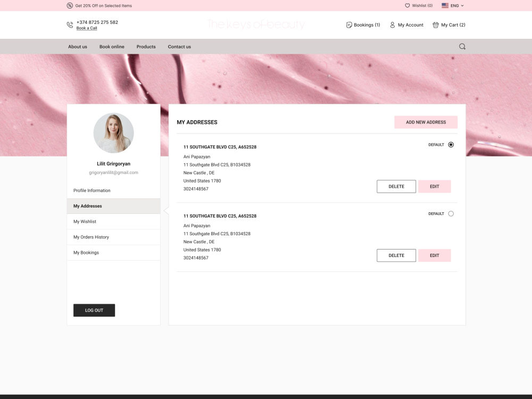Open the Products menu item
532x399 pixels.
(146, 47)
